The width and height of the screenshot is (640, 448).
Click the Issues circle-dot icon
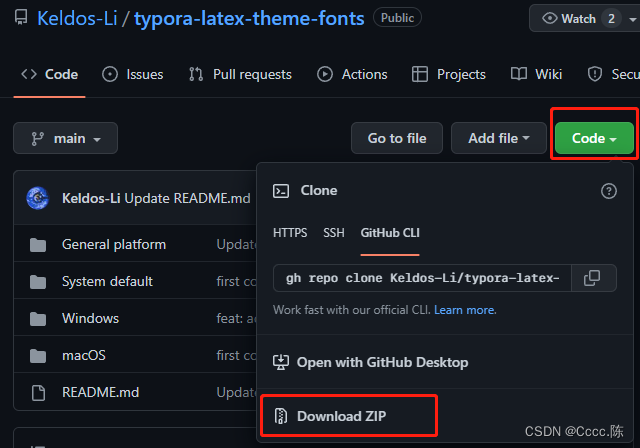110,74
